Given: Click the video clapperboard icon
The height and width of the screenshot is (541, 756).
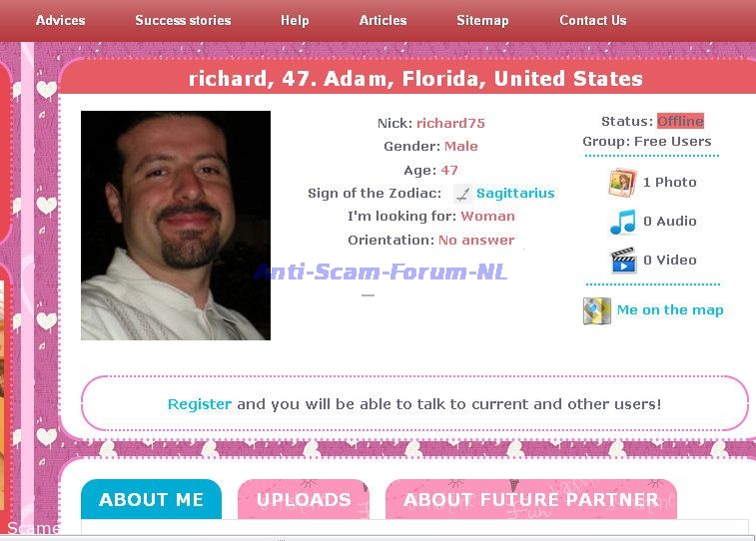Looking at the screenshot, I should point(623,261).
